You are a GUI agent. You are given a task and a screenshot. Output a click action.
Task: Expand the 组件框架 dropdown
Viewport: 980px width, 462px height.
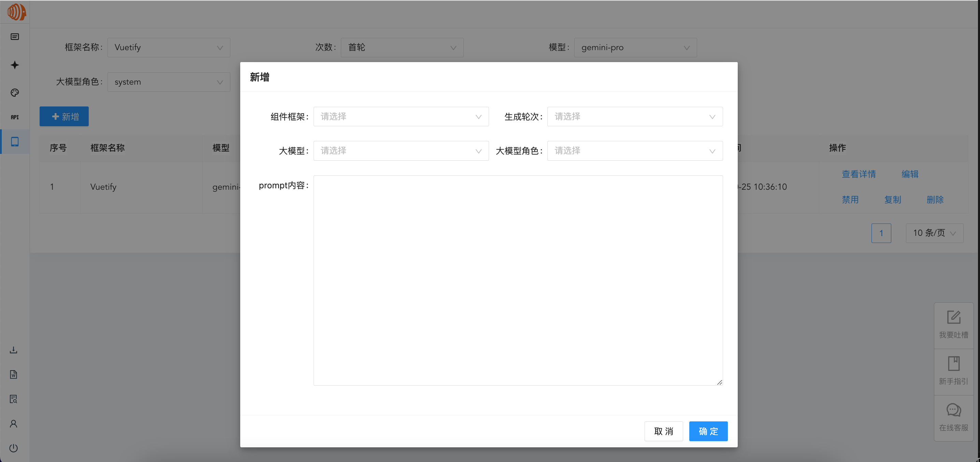point(401,116)
